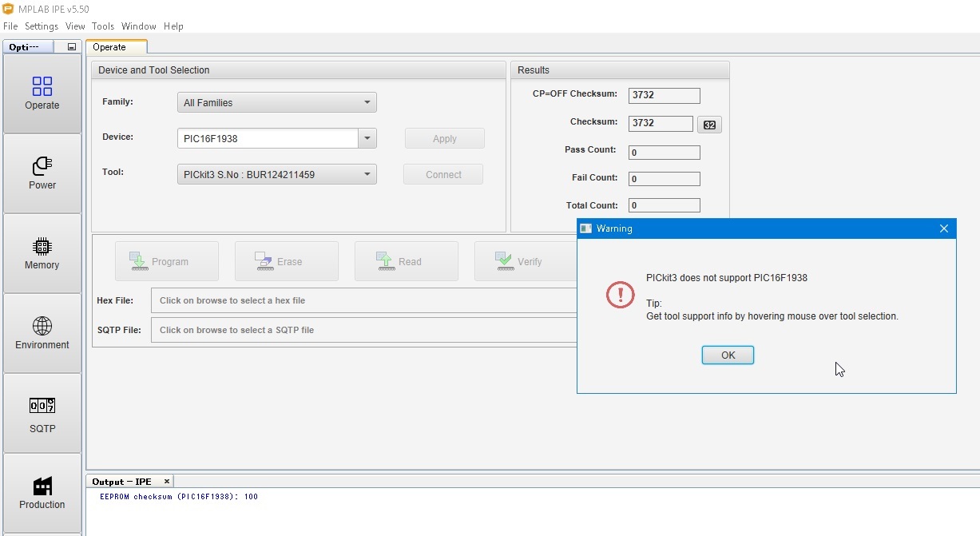Click the 32 checksum toggle button

709,125
